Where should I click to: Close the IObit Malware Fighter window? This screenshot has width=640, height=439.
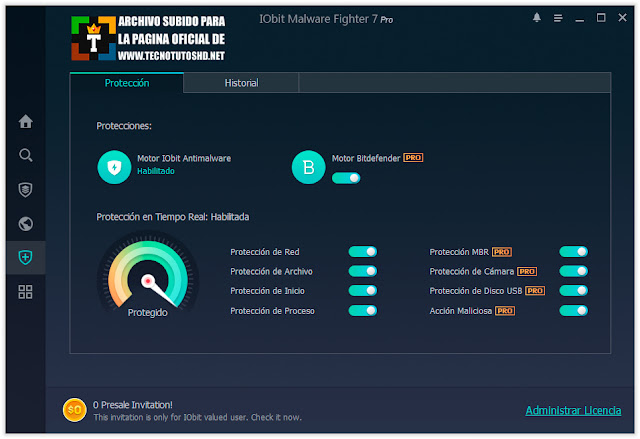click(x=622, y=18)
